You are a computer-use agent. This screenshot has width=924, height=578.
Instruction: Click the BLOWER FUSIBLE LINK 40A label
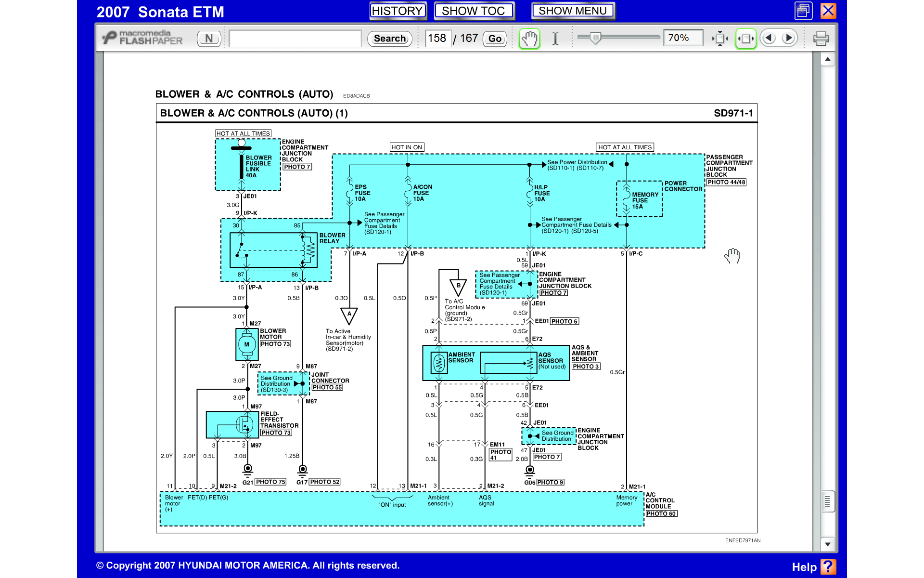point(258,166)
